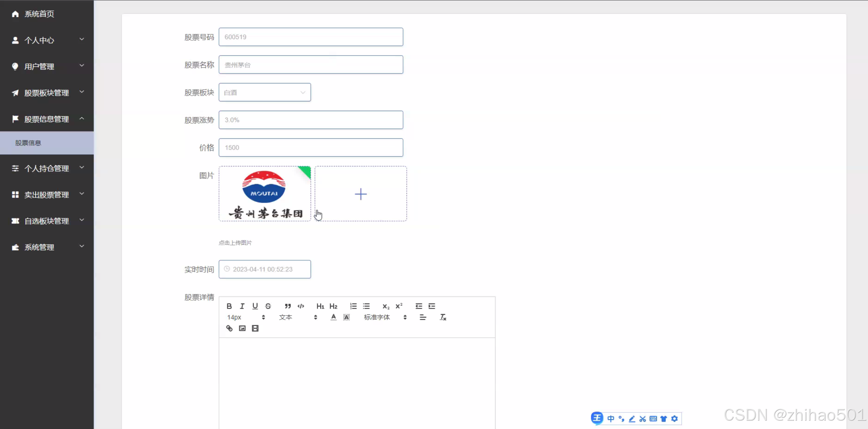Toggle underline formatting in editor

[x=255, y=306]
